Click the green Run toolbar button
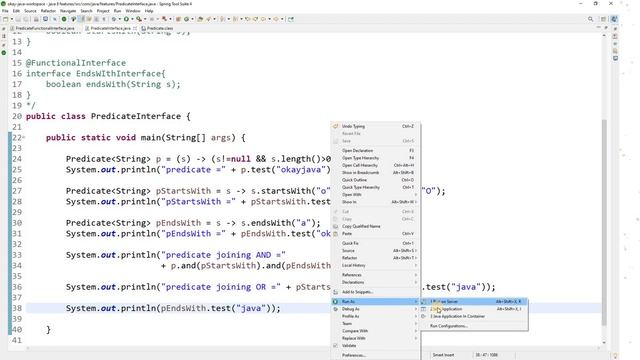640x360 pixels. point(126,19)
